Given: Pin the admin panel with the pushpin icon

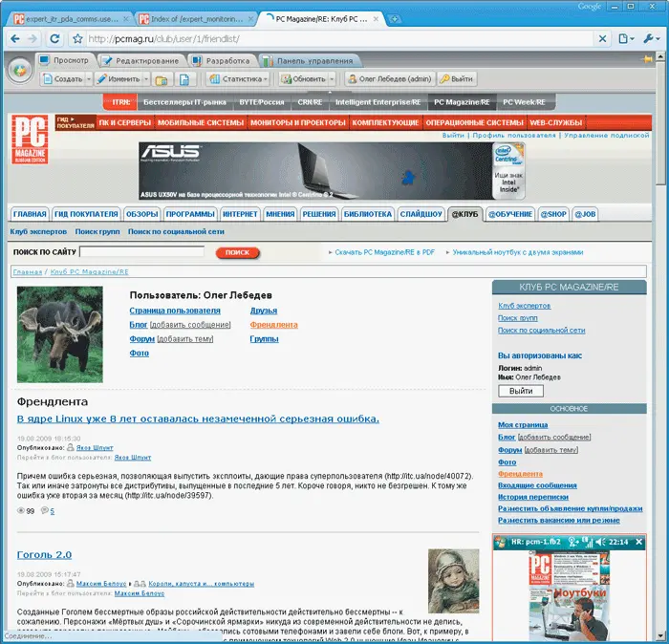Looking at the screenshot, I should [x=648, y=59].
